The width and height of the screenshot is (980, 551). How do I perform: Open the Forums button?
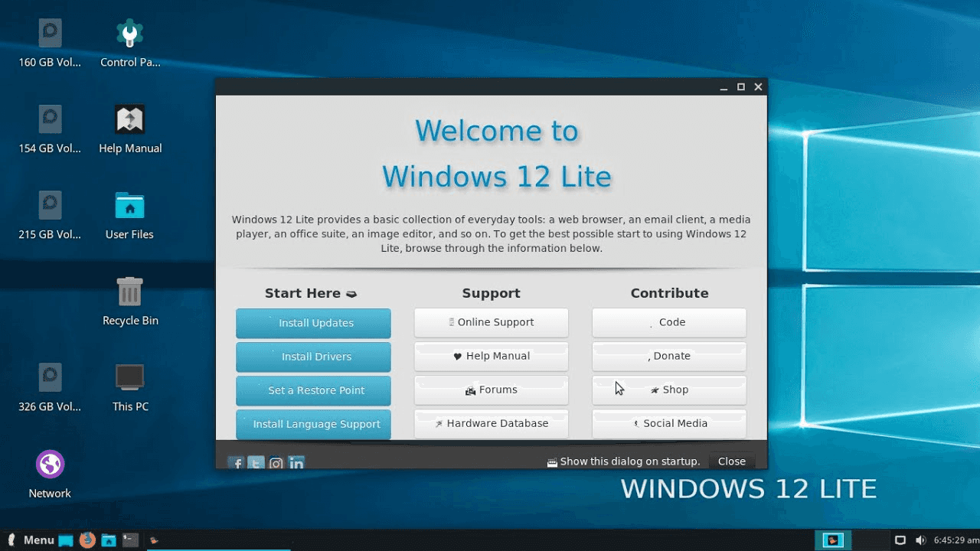tap(492, 390)
